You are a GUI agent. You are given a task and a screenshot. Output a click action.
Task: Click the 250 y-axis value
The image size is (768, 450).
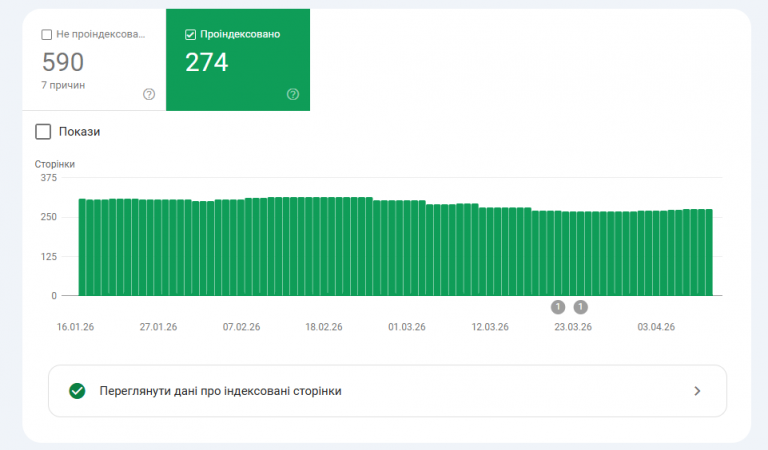(x=48, y=217)
